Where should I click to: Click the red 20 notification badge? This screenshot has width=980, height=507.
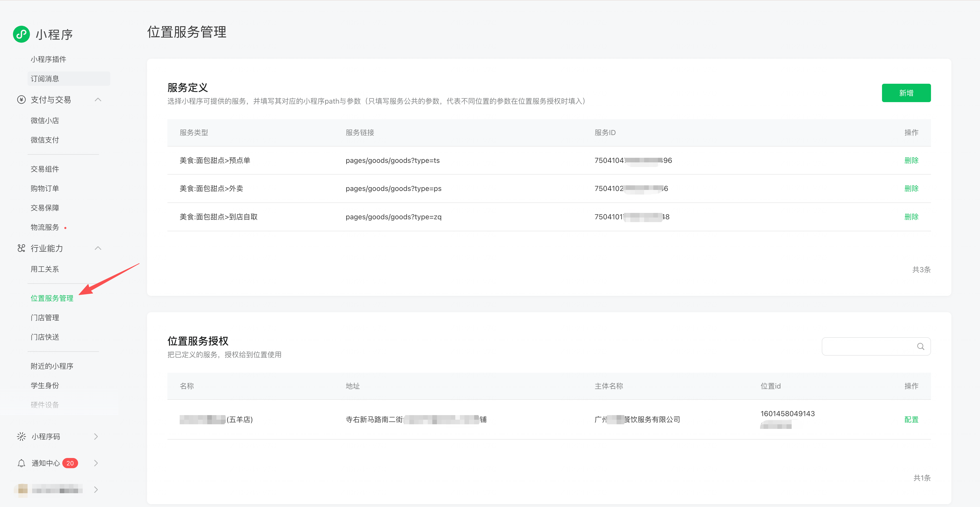click(70, 463)
